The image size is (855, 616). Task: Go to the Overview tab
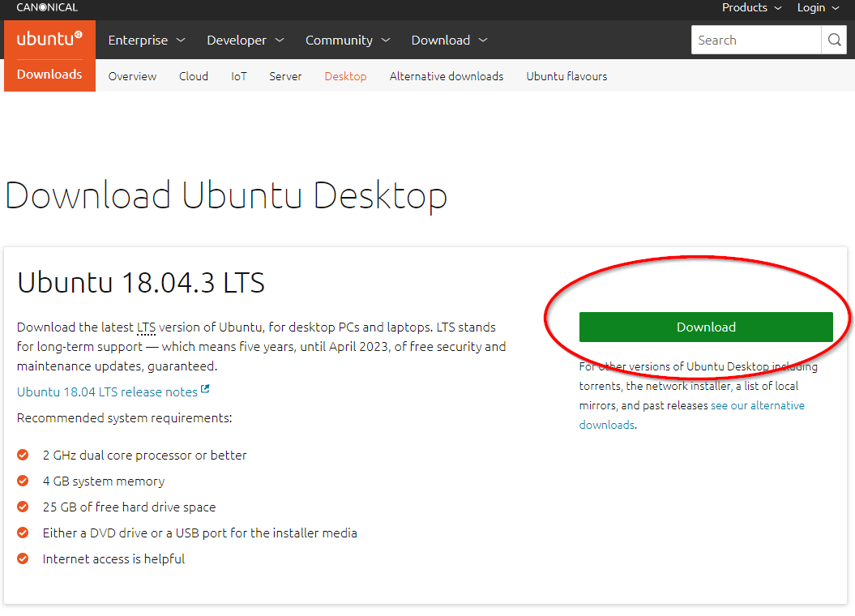132,76
